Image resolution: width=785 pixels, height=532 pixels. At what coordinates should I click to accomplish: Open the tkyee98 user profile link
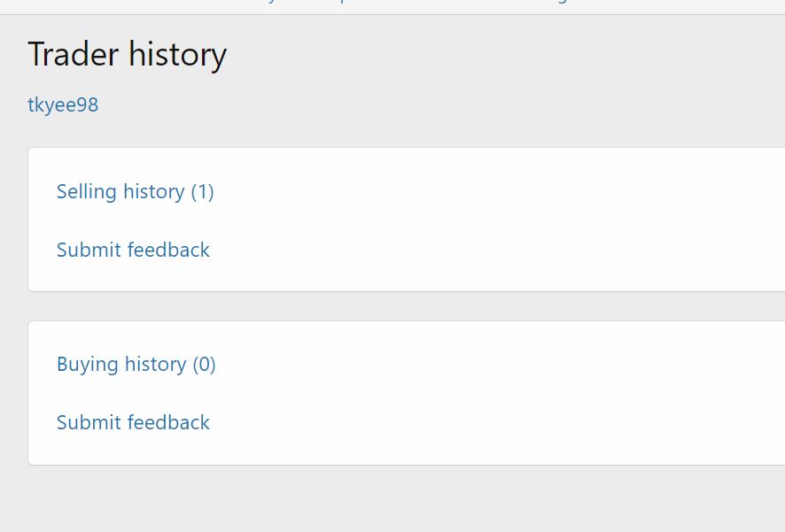pos(63,105)
